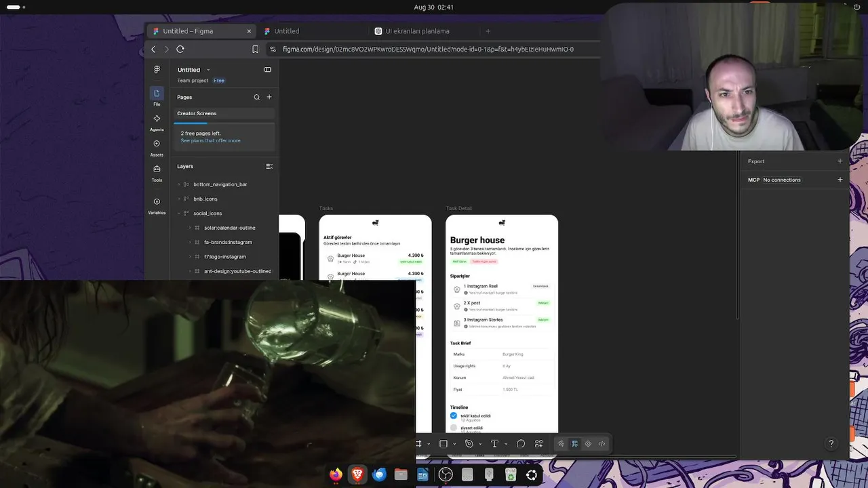The image size is (868, 488).
Task: Expand the solar:calendar-outline layer
Action: tap(190, 228)
